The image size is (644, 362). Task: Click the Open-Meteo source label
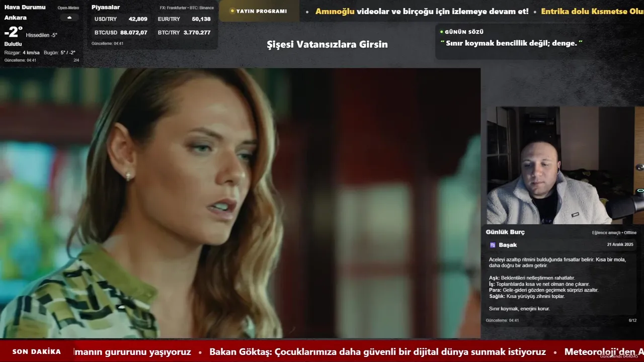(68, 8)
